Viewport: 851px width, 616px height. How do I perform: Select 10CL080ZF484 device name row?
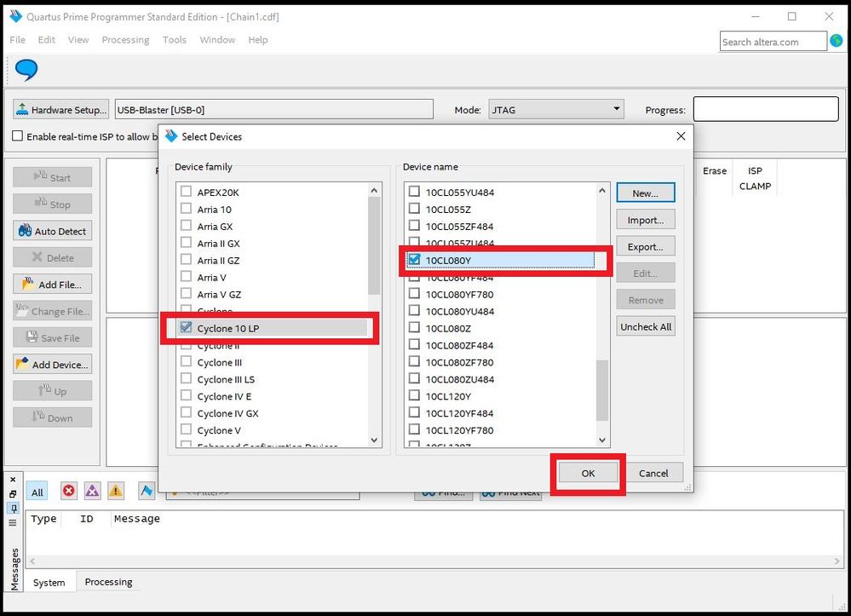[460, 345]
